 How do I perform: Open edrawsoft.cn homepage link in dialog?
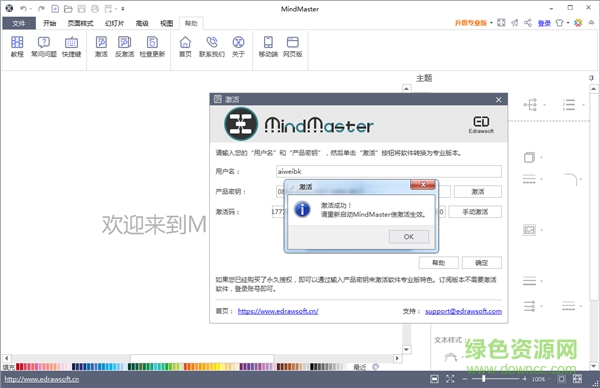pyautogui.click(x=278, y=311)
